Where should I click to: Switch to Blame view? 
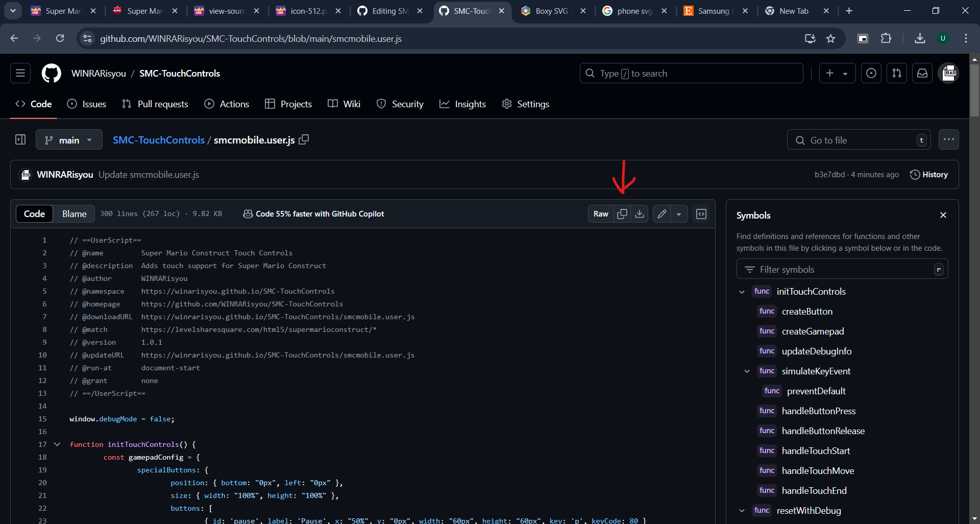coord(74,214)
